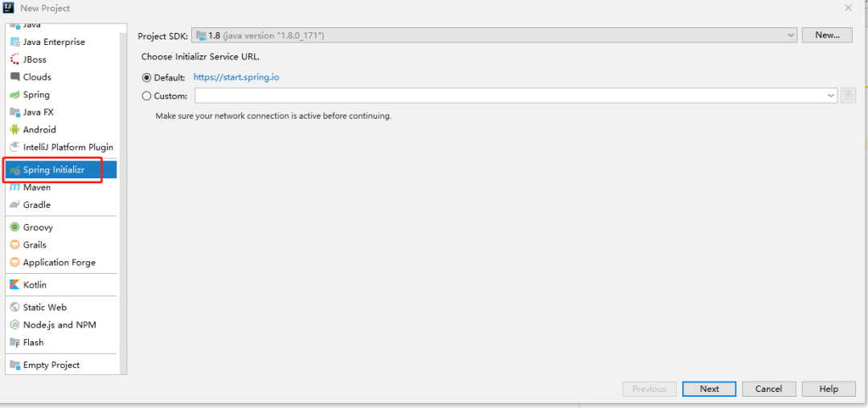
Task: Click the Spring leaf icon
Action: point(15,95)
